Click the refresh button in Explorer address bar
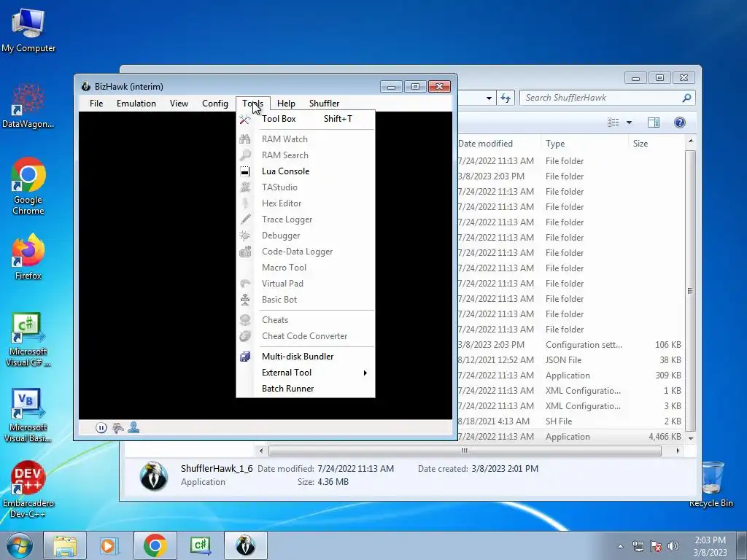 click(x=506, y=98)
